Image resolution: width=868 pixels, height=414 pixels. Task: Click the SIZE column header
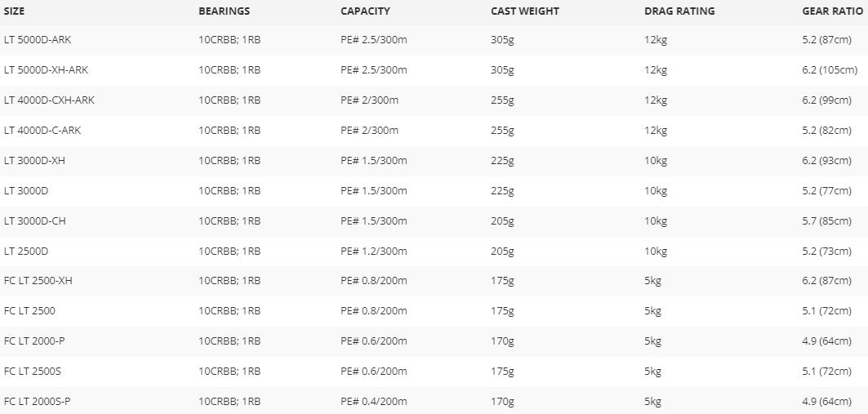(x=15, y=11)
